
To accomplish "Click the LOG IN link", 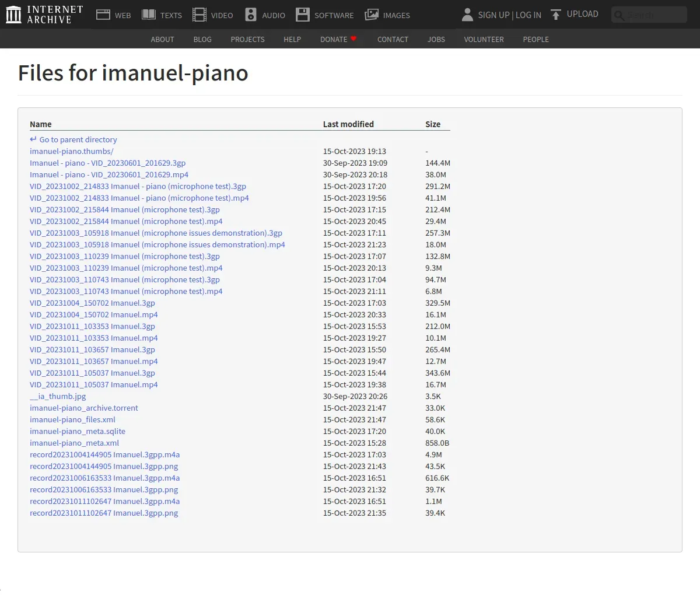I will pos(528,15).
